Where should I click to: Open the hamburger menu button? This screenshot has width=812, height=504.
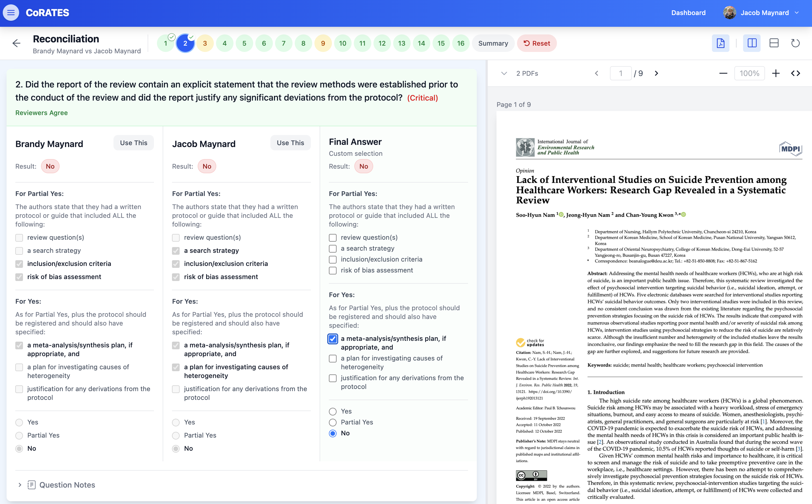pyautogui.click(x=11, y=13)
